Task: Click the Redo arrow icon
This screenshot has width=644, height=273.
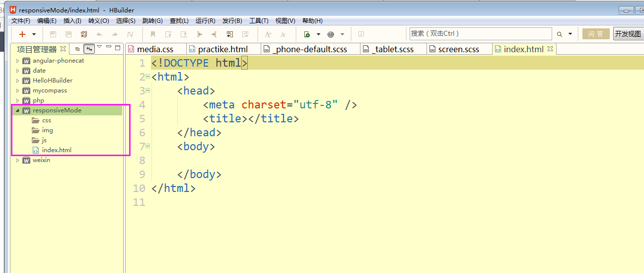Action: (115, 34)
